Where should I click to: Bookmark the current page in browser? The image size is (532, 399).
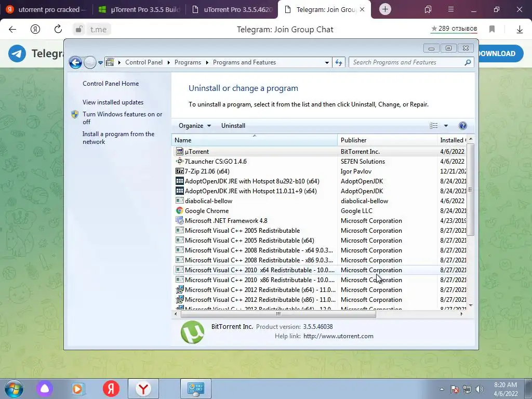pyautogui.click(x=492, y=29)
